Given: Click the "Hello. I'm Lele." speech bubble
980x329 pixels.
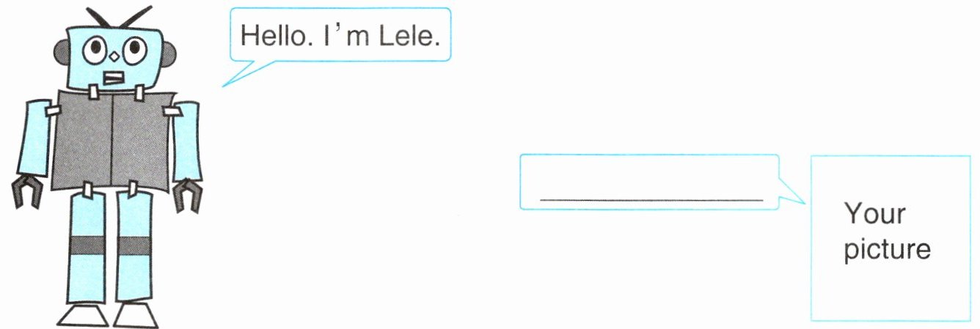Looking at the screenshot, I should (340, 34).
